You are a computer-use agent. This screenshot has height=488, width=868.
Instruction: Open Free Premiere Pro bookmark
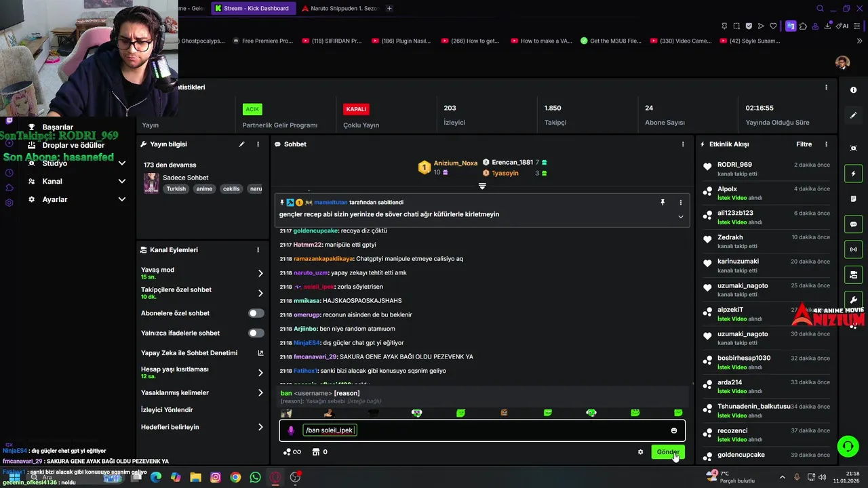point(262,41)
